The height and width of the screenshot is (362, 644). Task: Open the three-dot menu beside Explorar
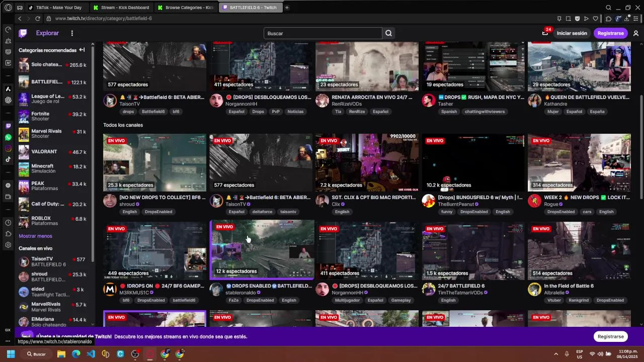tap(72, 33)
